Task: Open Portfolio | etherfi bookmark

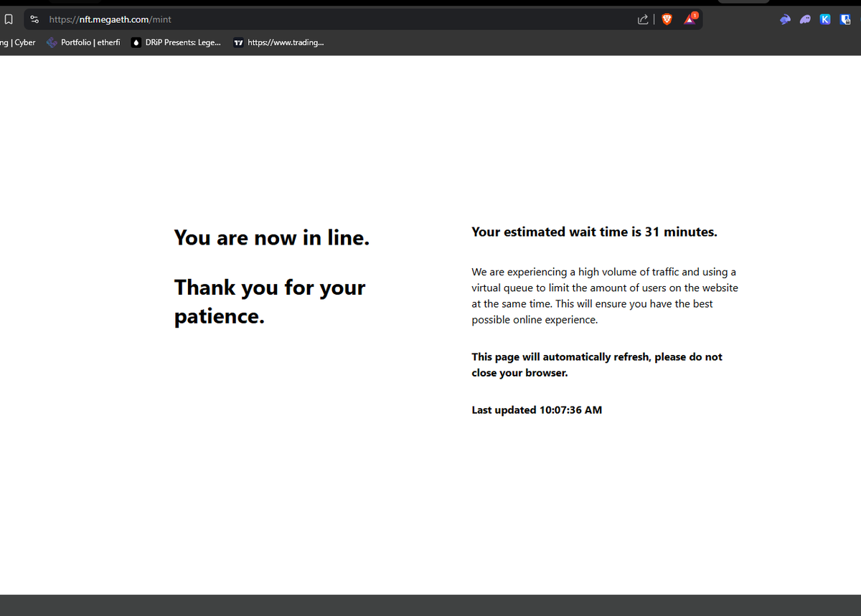Action: pyautogui.click(x=83, y=42)
